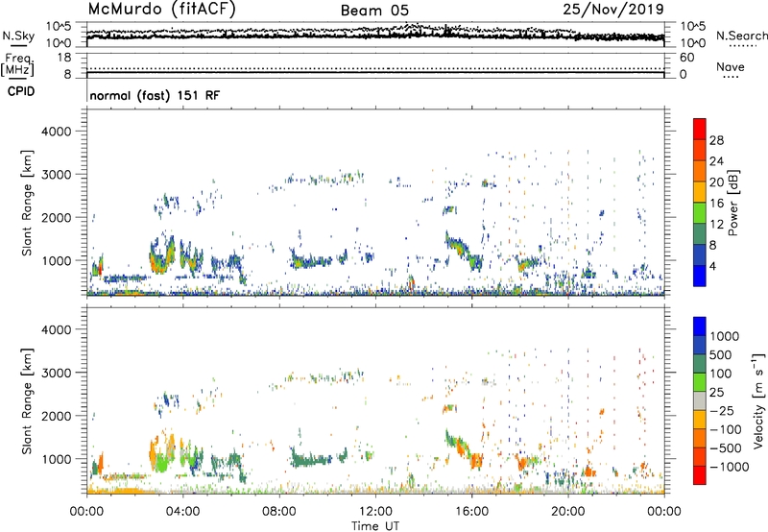Click the '-25' tick on velocity colorbar
768x532 pixels.
click(722, 410)
